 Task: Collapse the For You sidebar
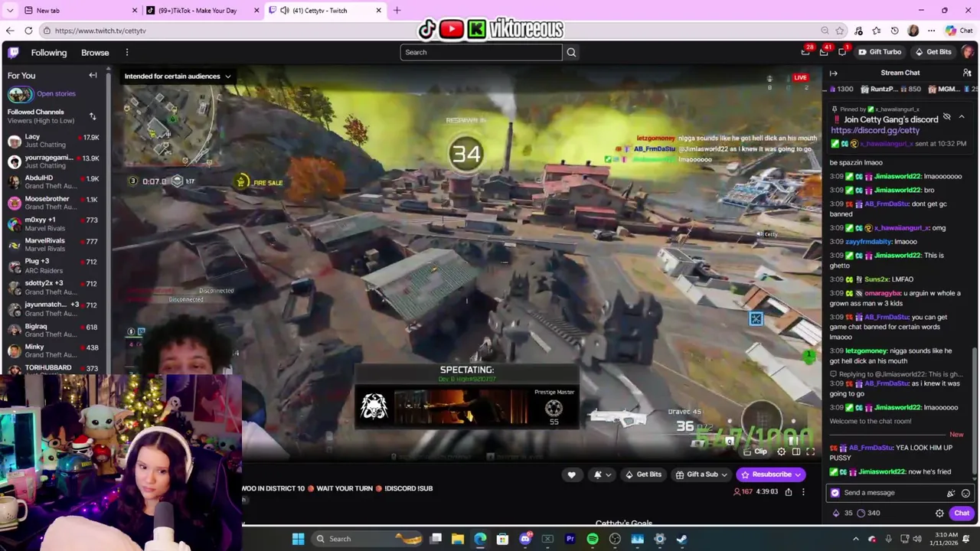93,75
